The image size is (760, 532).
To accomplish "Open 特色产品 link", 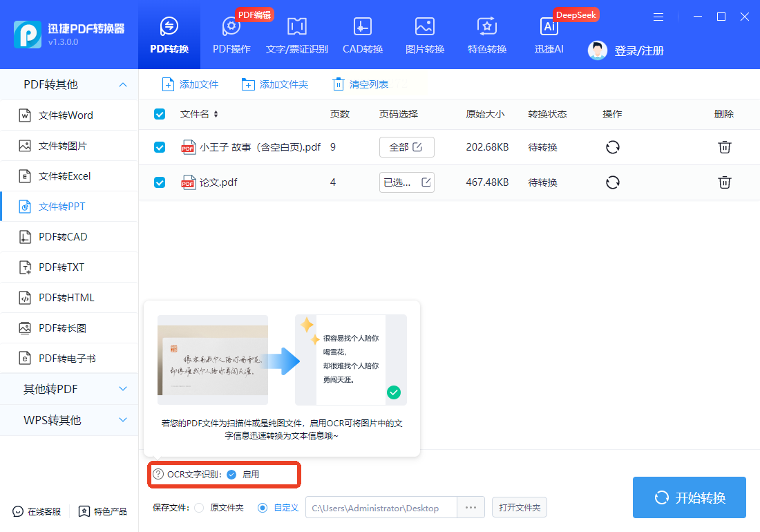I will (x=103, y=512).
